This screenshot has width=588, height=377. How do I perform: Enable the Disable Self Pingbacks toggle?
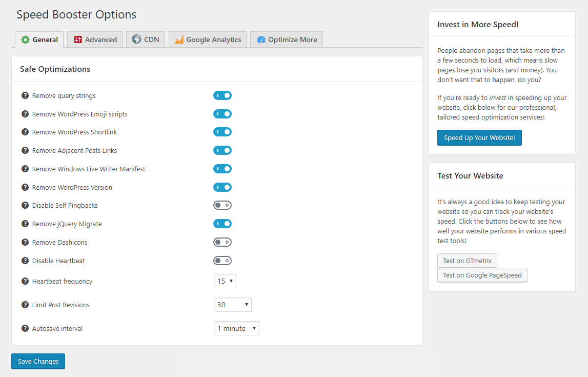[x=222, y=205]
